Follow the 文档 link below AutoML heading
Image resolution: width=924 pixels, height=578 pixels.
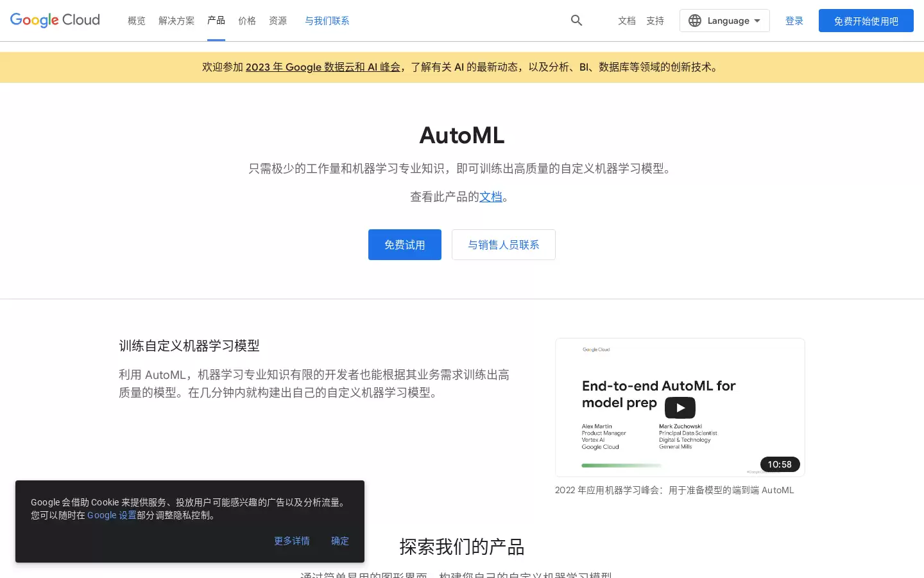click(491, 197)
